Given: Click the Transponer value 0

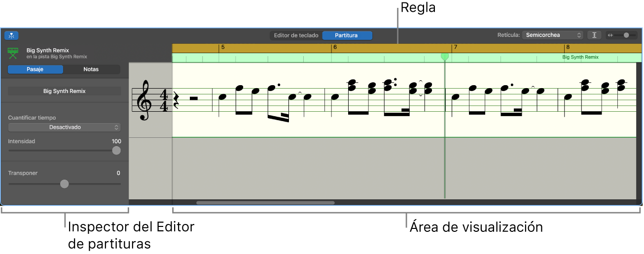Looking at the screenshot, I should (118, 173).
